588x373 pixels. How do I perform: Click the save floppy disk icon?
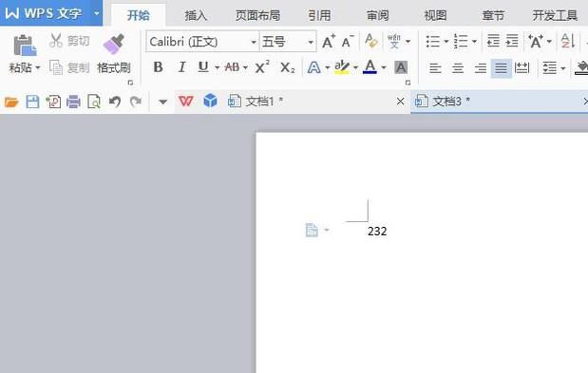click(x=32, y=102)
